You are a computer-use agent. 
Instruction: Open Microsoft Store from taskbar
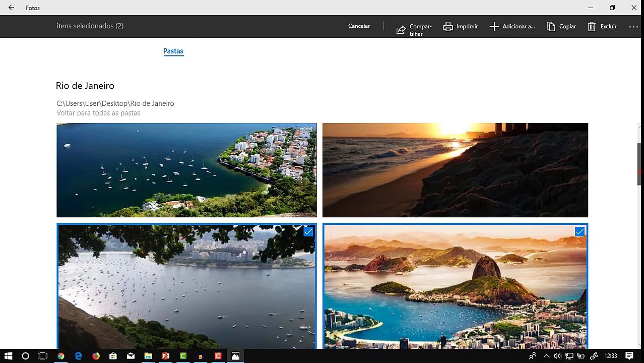click(x=113, y=356)
